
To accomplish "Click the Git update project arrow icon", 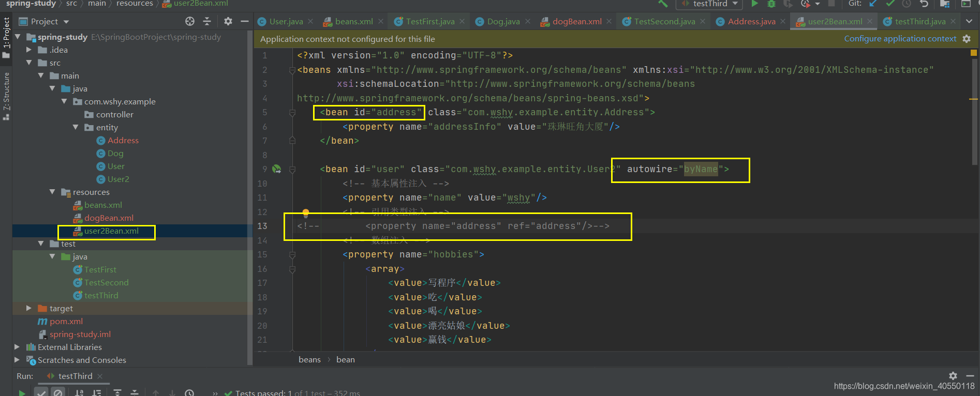I will pyautogui.click(x=873, y=4).
